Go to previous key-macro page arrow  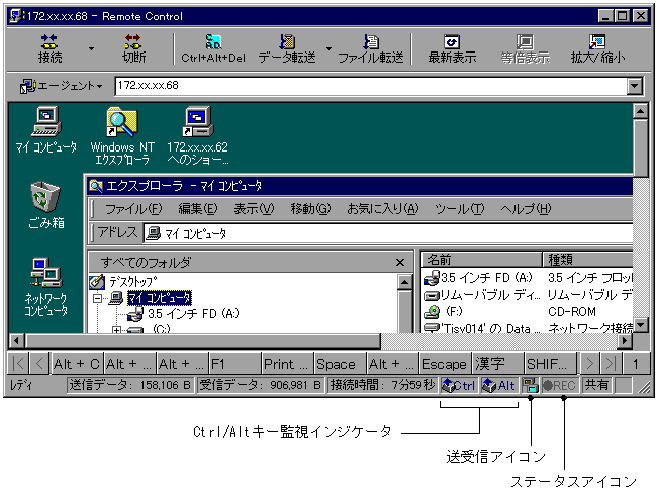39,364
